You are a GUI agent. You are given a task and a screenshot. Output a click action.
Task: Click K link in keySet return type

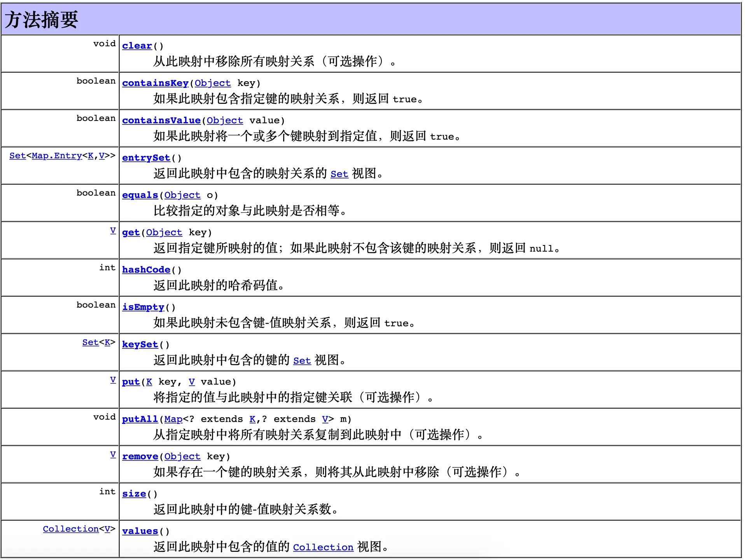[x=107, y=342]
